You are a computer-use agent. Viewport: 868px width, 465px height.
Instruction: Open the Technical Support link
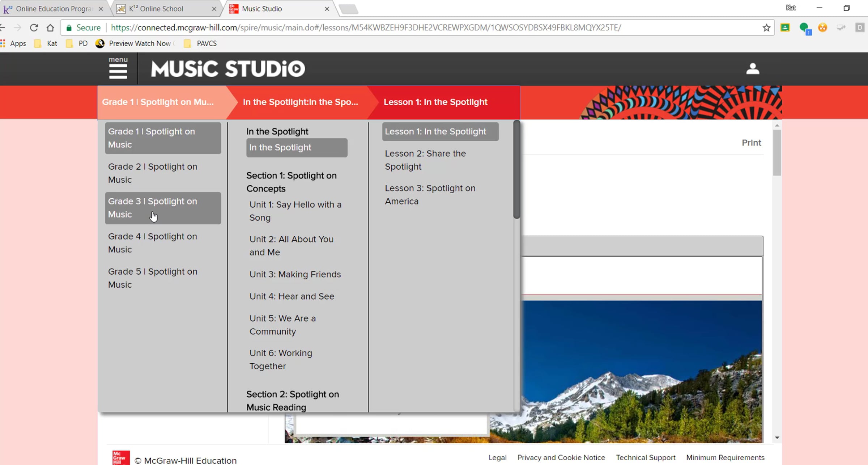tap(646, 458)
